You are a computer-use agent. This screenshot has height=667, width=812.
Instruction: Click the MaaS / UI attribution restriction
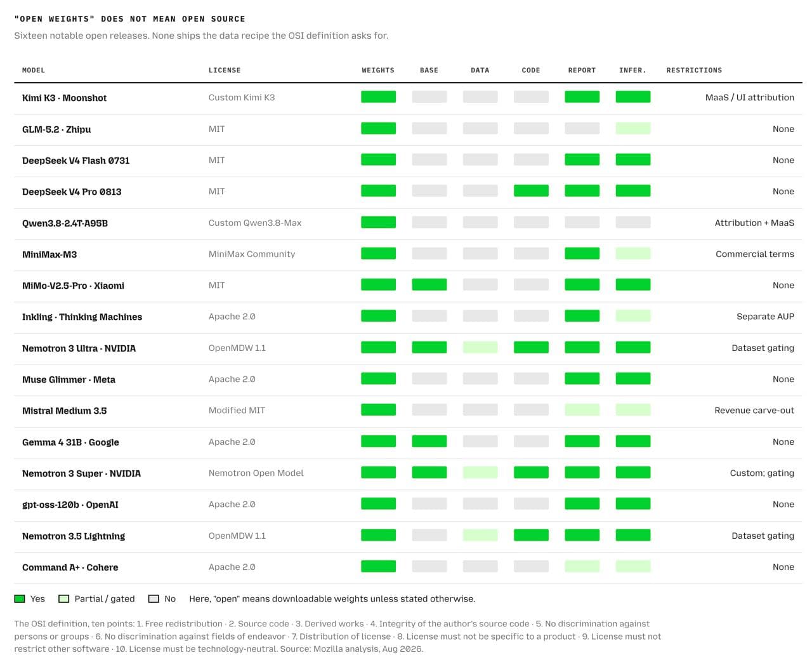tap(750, 97)
